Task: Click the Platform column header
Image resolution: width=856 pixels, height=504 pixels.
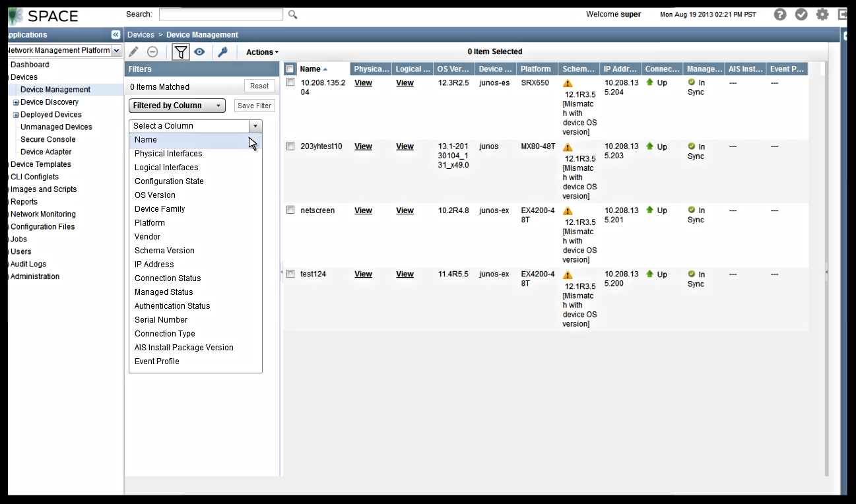Action: coord(537,69)
